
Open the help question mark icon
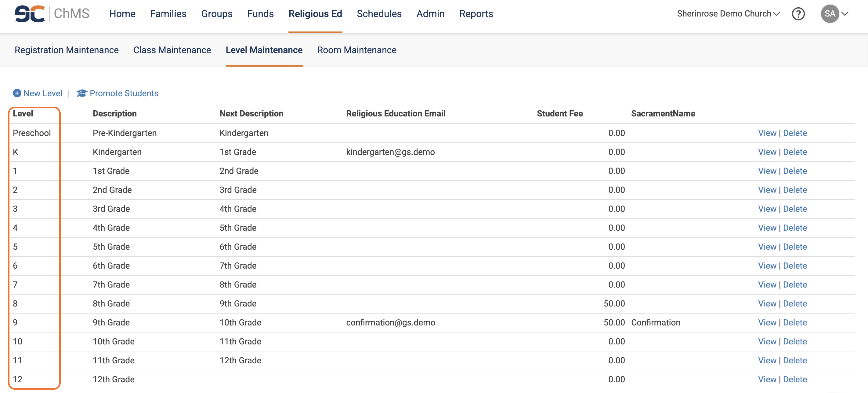tap(798, 14)
